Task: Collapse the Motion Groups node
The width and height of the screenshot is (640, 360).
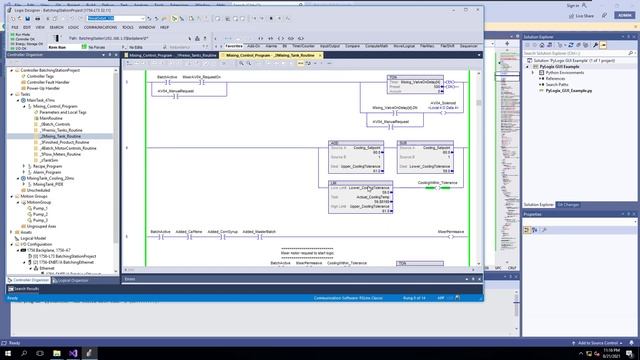Action: pyautogui.click(x=12, y=196)
